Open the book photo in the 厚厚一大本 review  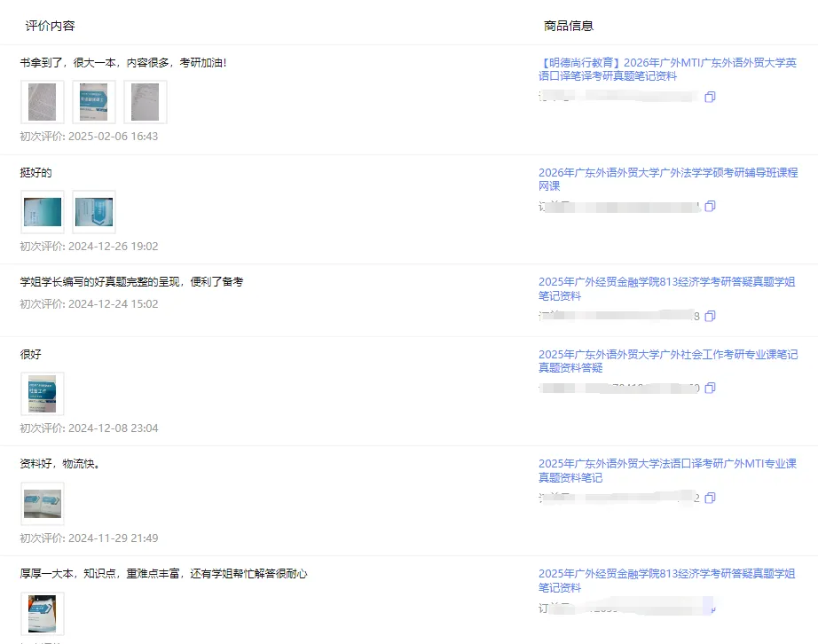click(42, 613)
